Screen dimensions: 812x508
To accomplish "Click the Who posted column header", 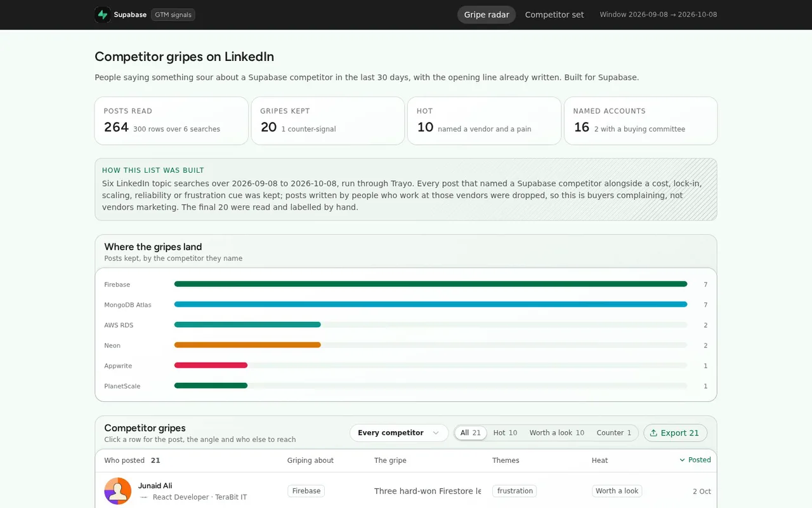I will click(124, 460).
